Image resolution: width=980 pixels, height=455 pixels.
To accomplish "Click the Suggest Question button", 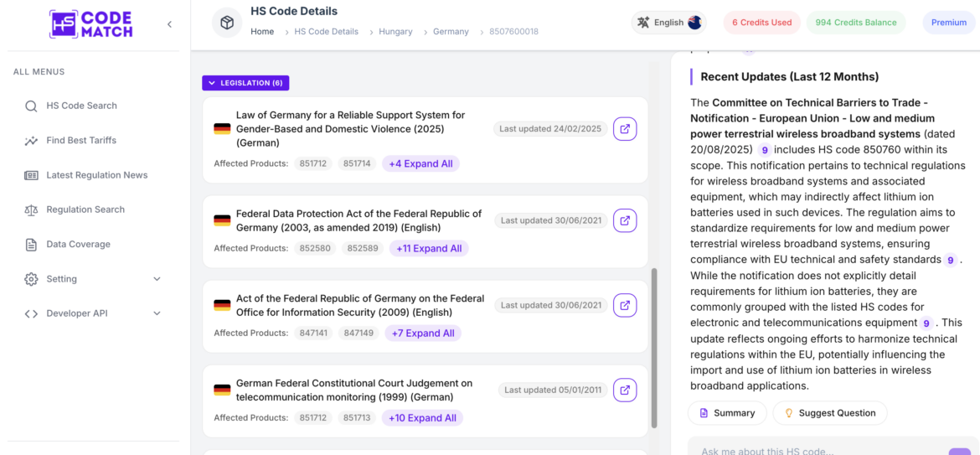I will (x=830, y=413).
